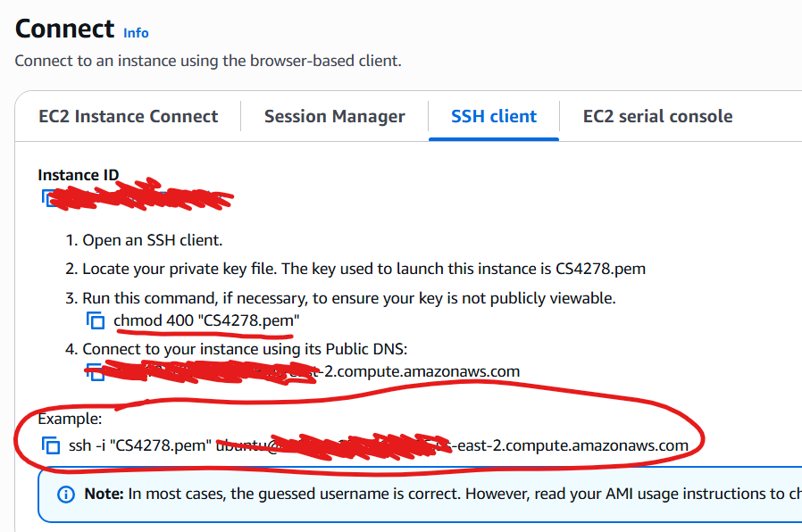Select the SSH client tab
The height and width of the screenshot is (532, 802).
[x=494, y=117]
